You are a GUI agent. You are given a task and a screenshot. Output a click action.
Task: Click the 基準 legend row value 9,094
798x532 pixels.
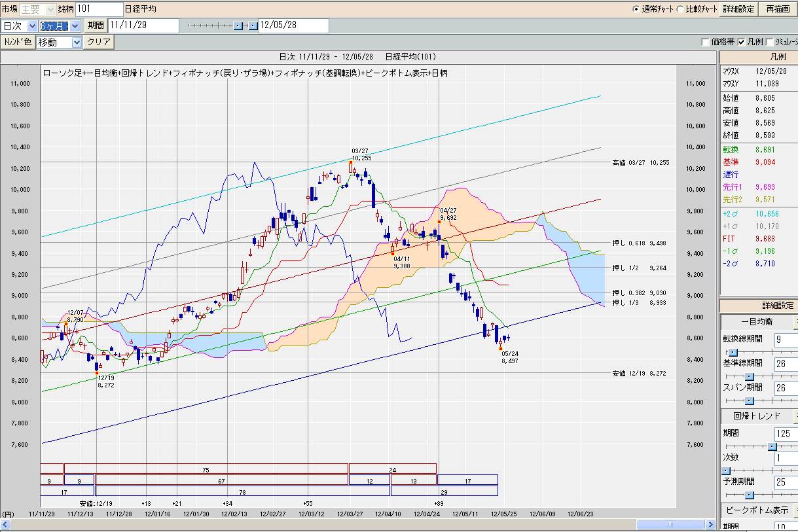[765, 162]
